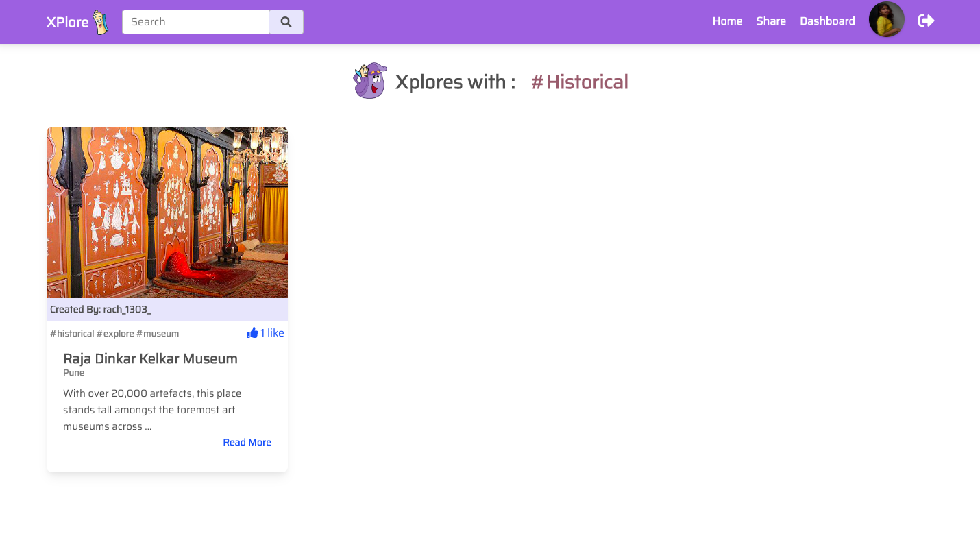Image resolution: width=980 pixels, height=549 pixels.
Task: Open the profile avatar picture
Action: pyautogui.click(x=886, y=20)
